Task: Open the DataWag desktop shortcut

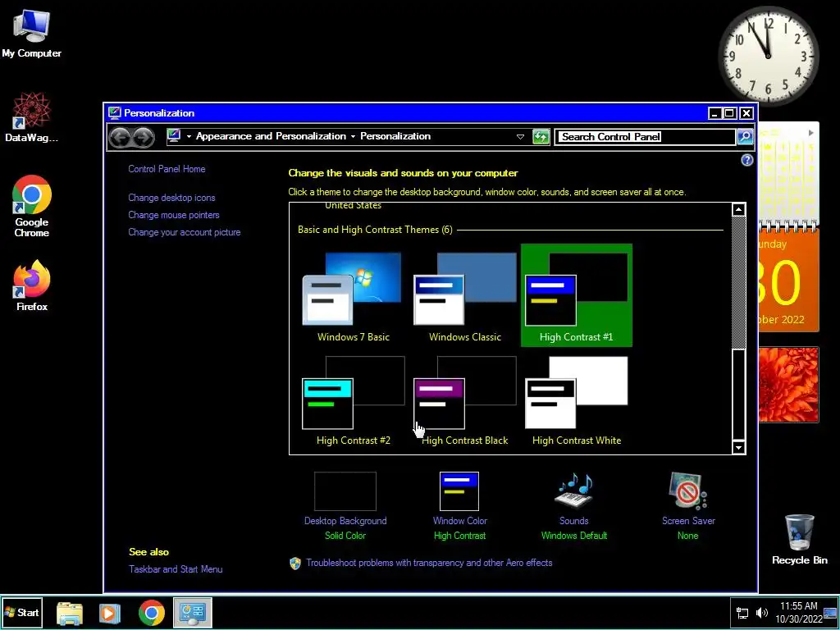Action: [x=32, y=116]
